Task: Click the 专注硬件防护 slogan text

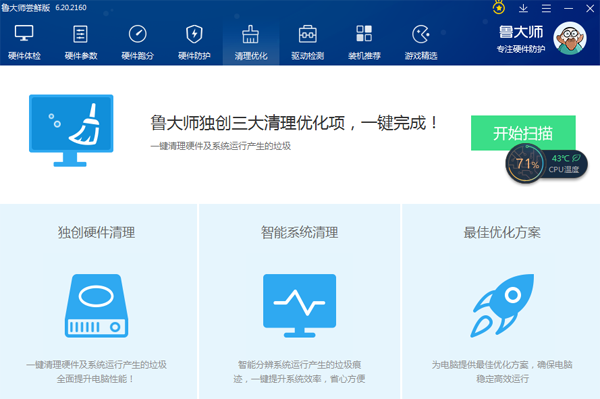Action: 521,49
